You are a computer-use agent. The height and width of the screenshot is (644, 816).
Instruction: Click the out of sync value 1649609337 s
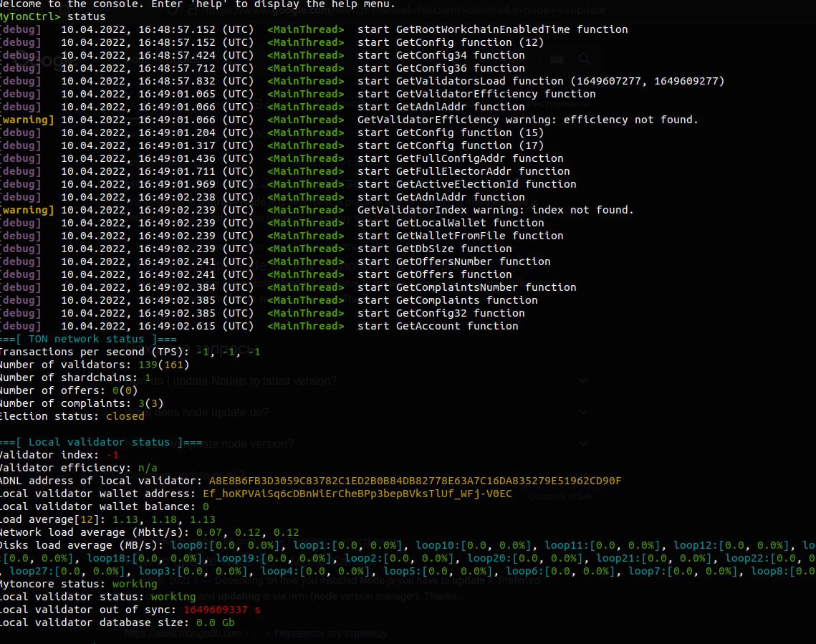[x=222, y=610]
